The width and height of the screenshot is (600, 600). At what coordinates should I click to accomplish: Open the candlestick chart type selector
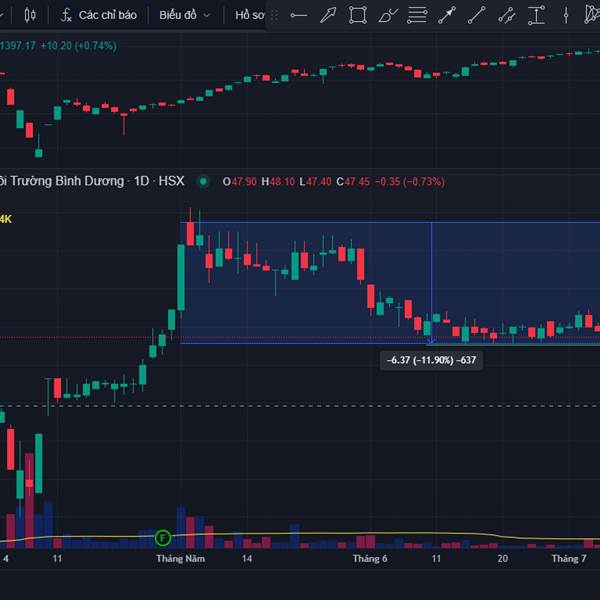[30, 15]
